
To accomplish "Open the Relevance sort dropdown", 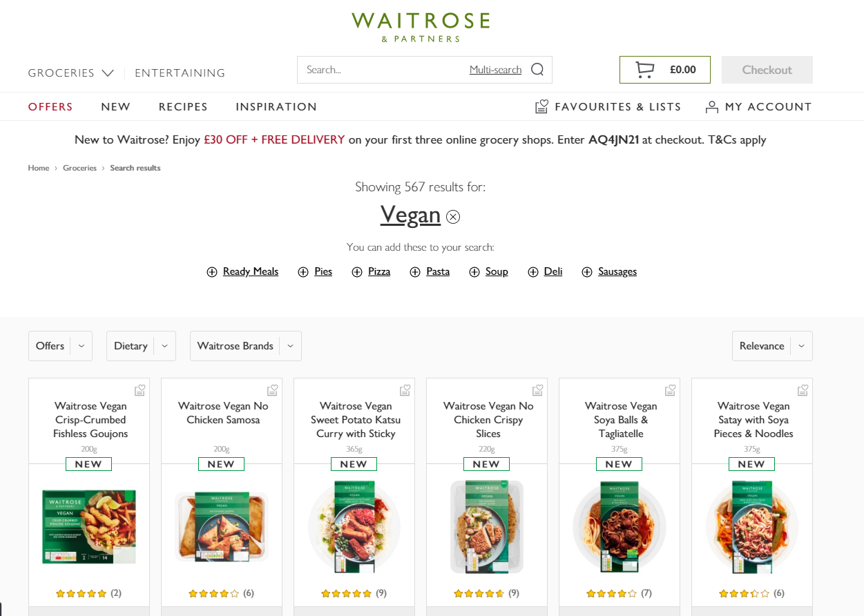I will pos(772,346).
